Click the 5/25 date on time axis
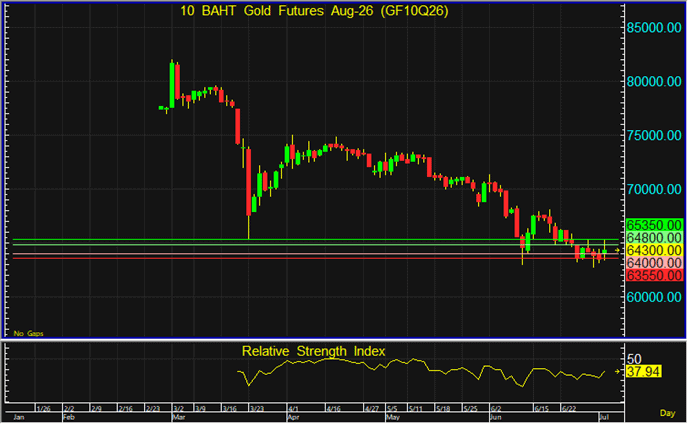Image resolution: width=688 pixels, height=424 pixels. pyautogui.click(x=470, y=409)
